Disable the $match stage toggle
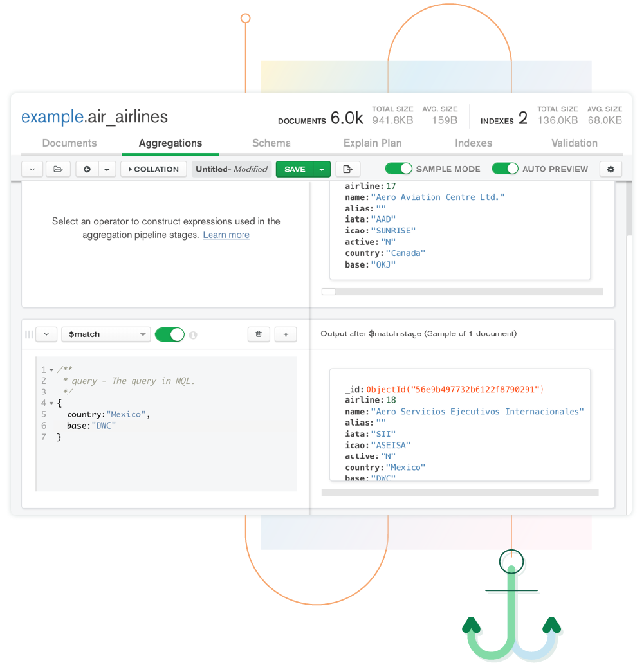This screenshot has height=665, width=644. click(x=170, y=334)
